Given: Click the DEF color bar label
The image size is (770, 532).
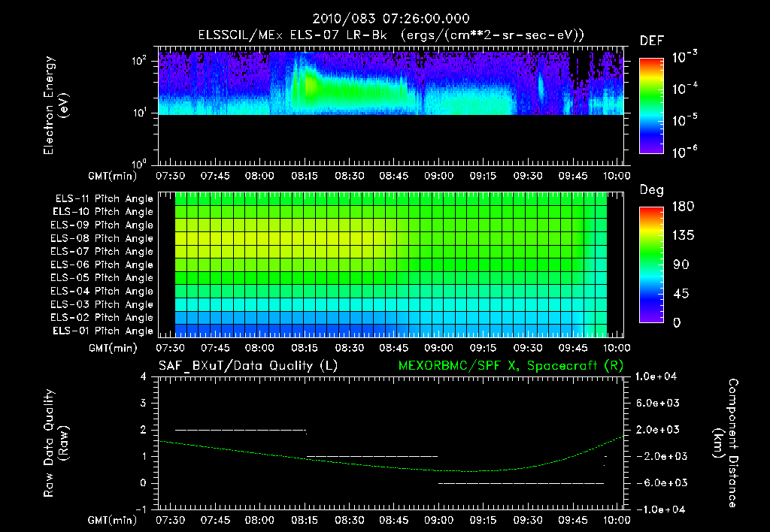Looking at the screenshot, I should 652,41.
